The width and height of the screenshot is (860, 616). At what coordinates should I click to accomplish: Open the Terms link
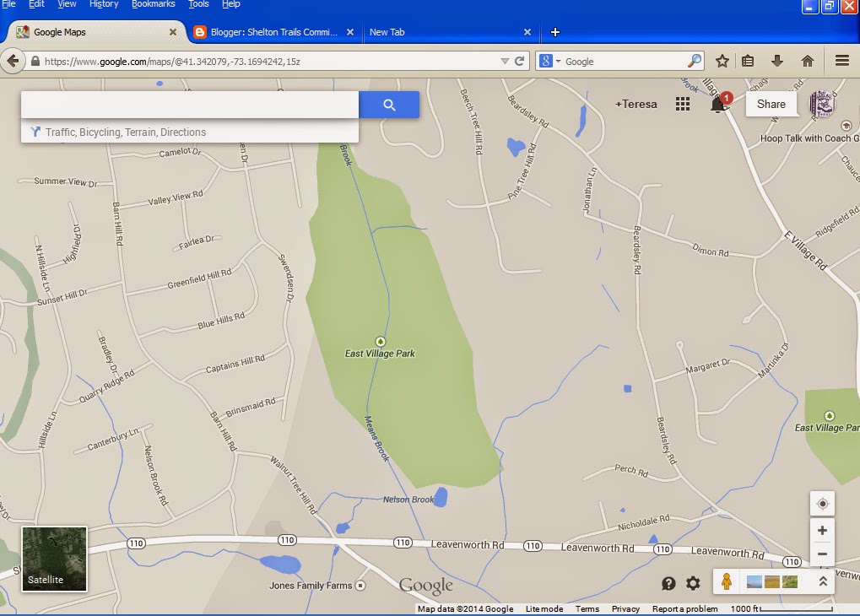[587, 608]
